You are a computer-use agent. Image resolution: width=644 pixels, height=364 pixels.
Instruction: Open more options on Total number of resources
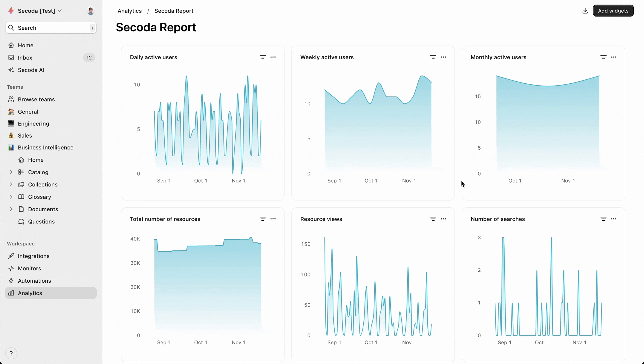[x=273, y=219]
